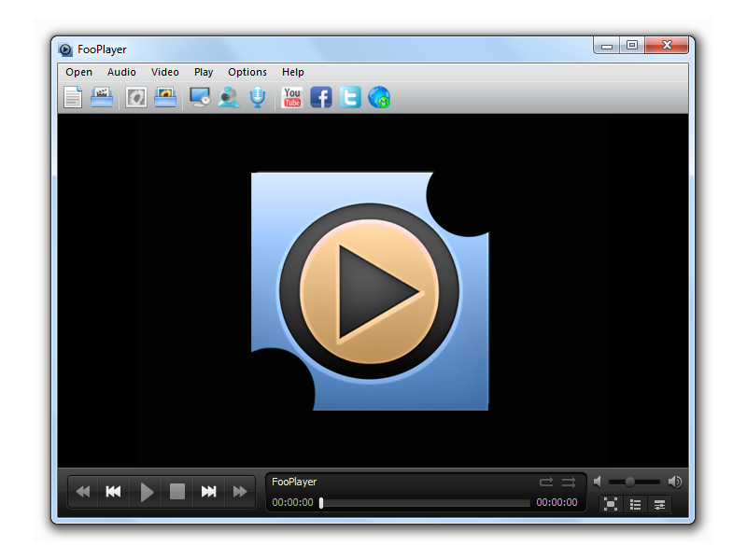Show the playlist panel button
Viewport: 747px width, 560px height.
point(635,504)
